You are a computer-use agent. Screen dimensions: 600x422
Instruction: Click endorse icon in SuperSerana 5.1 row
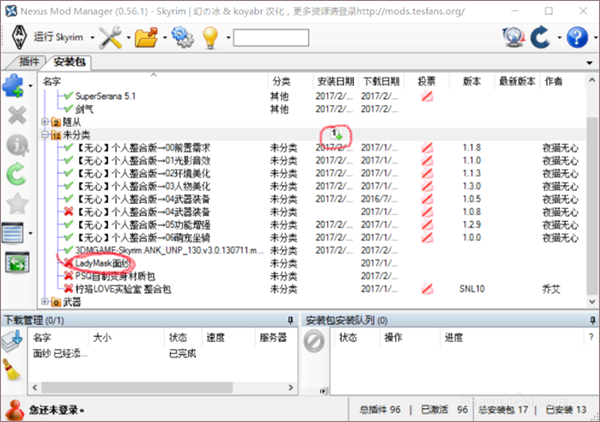point(427,96)
